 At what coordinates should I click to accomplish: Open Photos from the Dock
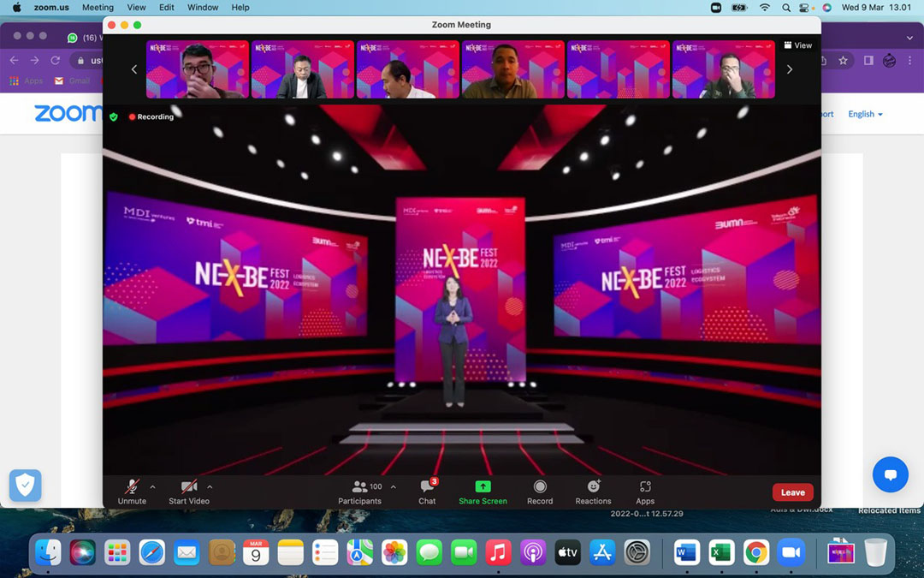pos(394,552)
